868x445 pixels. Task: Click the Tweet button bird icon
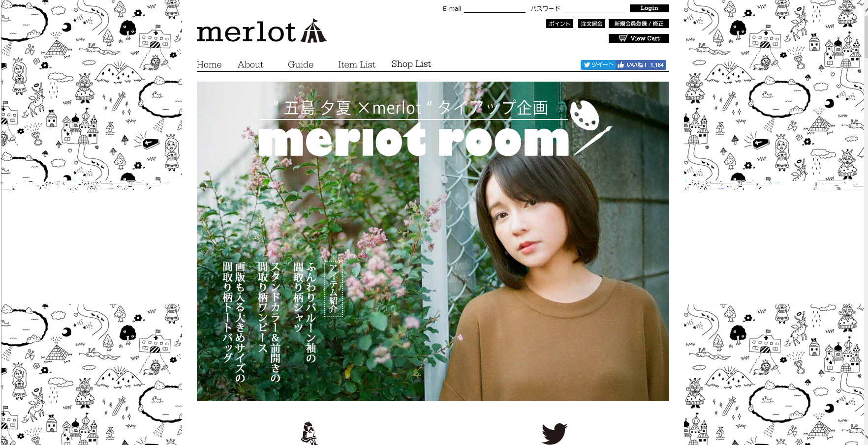point(587,65)
